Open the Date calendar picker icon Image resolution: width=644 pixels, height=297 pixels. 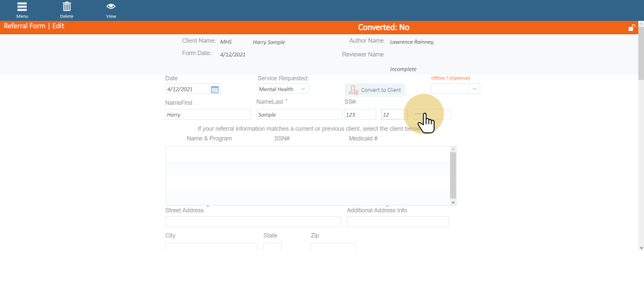pos(215,89)
